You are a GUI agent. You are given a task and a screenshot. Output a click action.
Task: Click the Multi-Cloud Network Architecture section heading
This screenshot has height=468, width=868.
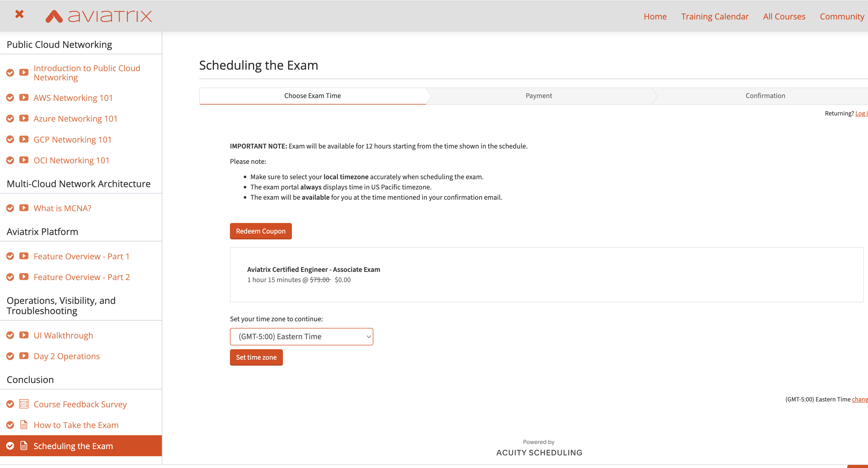[79, 184]
